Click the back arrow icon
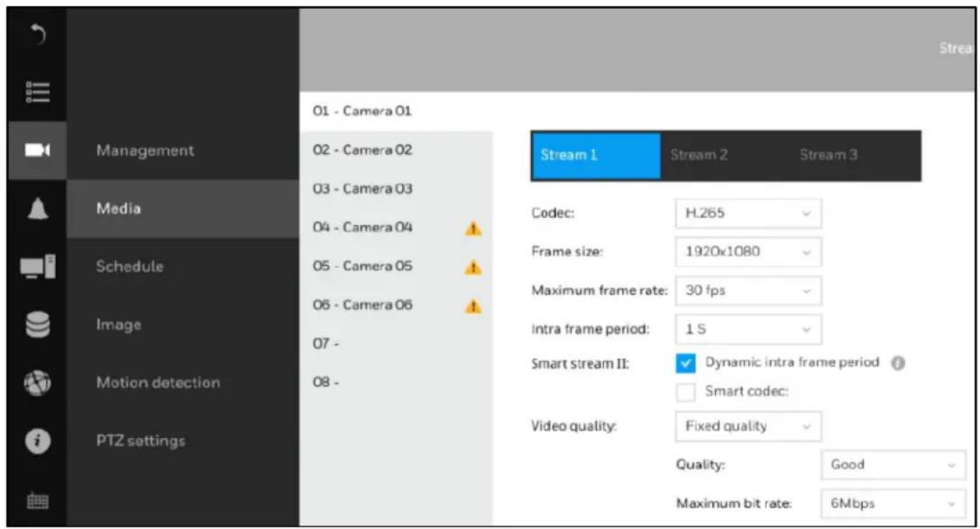The width and height of the screenshot is (980, 529). pyautogui.click(x=38, y=34)
